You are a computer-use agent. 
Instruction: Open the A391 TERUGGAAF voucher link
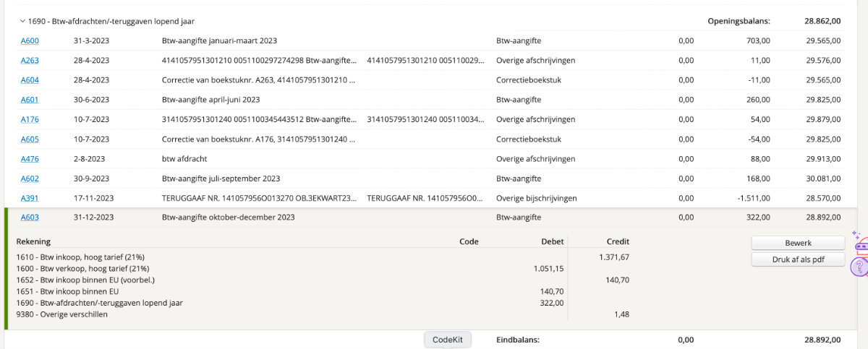(x=30, y=198)
